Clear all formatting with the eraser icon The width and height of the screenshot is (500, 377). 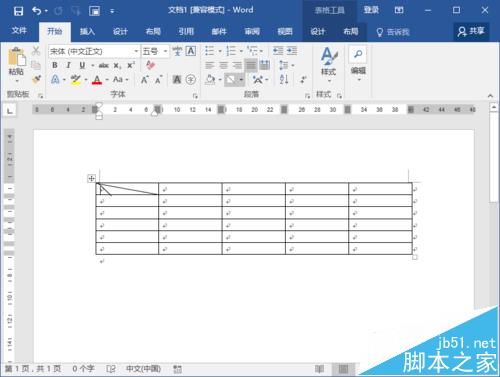150,65
